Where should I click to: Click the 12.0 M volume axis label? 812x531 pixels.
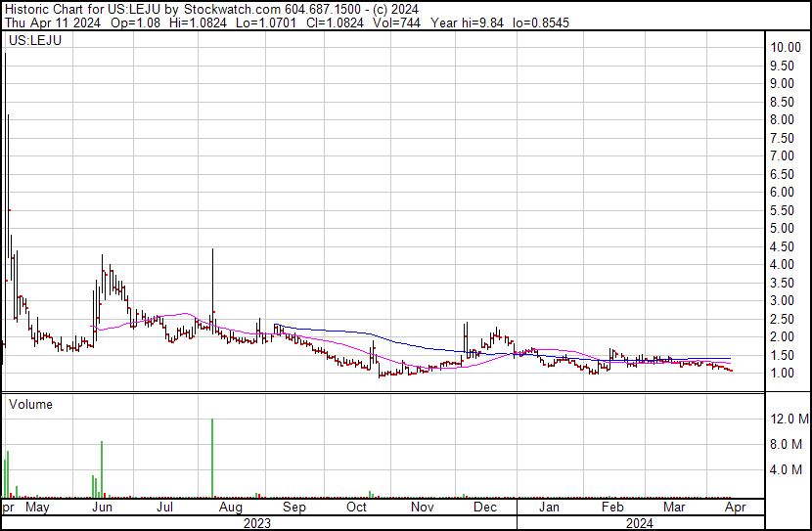[789, 419]
